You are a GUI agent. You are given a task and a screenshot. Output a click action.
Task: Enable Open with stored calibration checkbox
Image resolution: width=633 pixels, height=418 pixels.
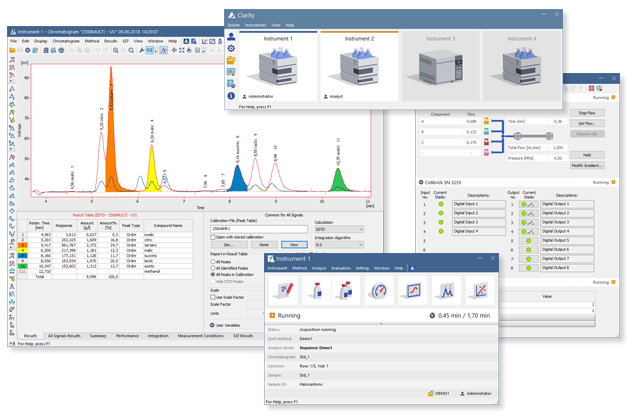(x=212, y=235)
